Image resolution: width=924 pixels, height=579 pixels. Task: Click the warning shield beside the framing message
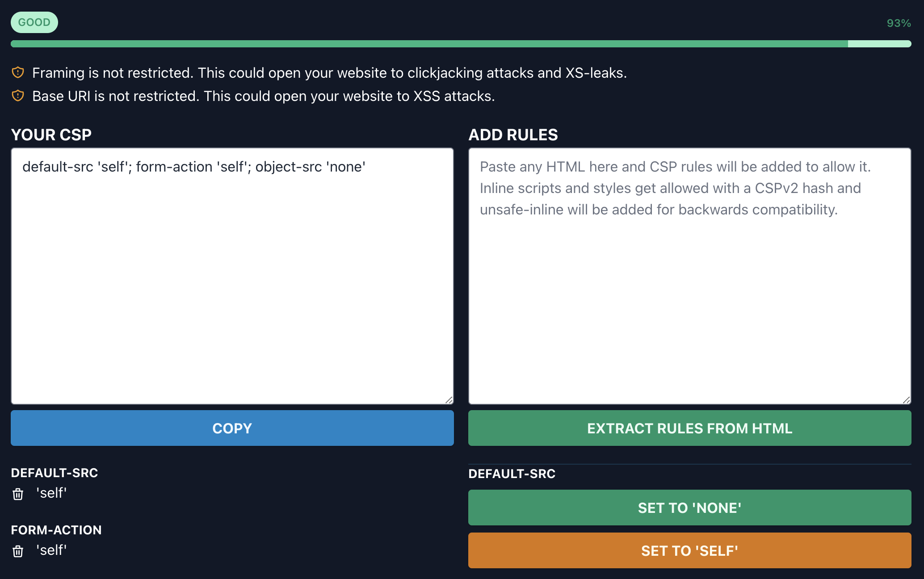click(17, 72)
